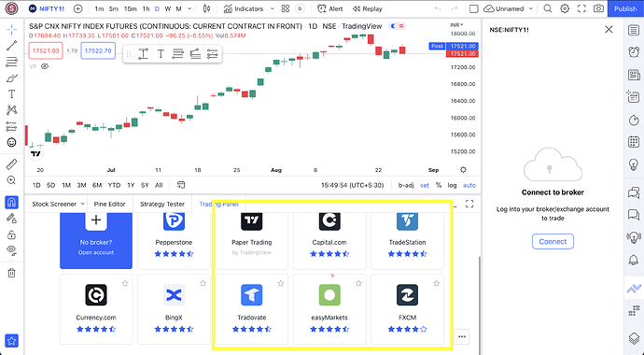This screenshot has width=644, height=355.
Task: Open the Stock Screener dropdown
Action: point(59,204)
